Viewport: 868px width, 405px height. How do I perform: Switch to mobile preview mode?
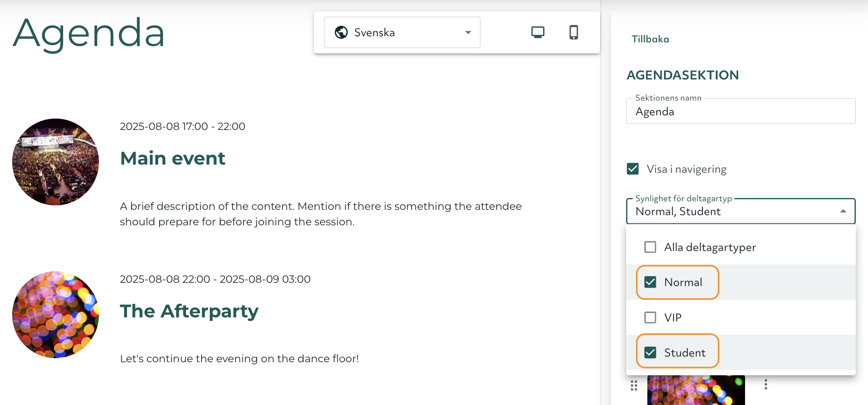click(x=574, y=32)
